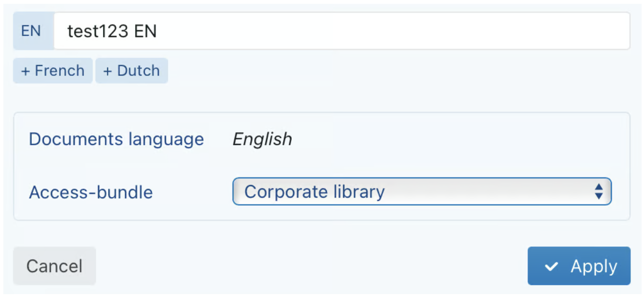
Task: Add a Dutch translation
Action: (131, 71)
